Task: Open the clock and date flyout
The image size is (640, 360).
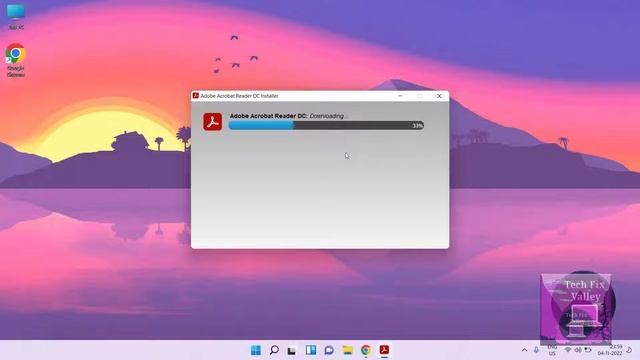Action: (x=610, y=350)
